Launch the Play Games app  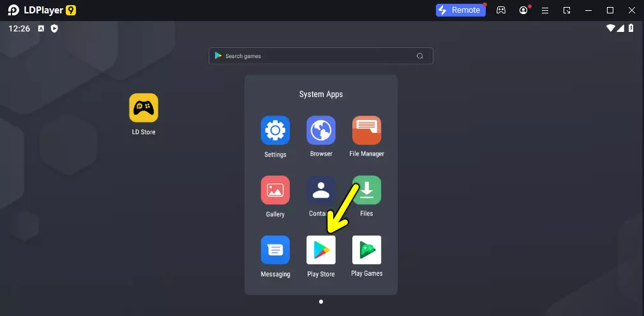(x=367, y=250)
